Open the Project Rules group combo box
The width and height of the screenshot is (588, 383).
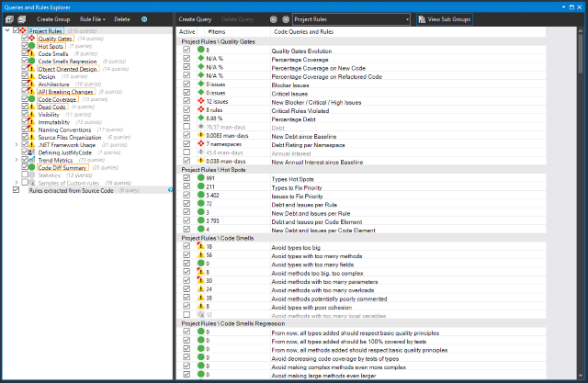tap(351, 19)
